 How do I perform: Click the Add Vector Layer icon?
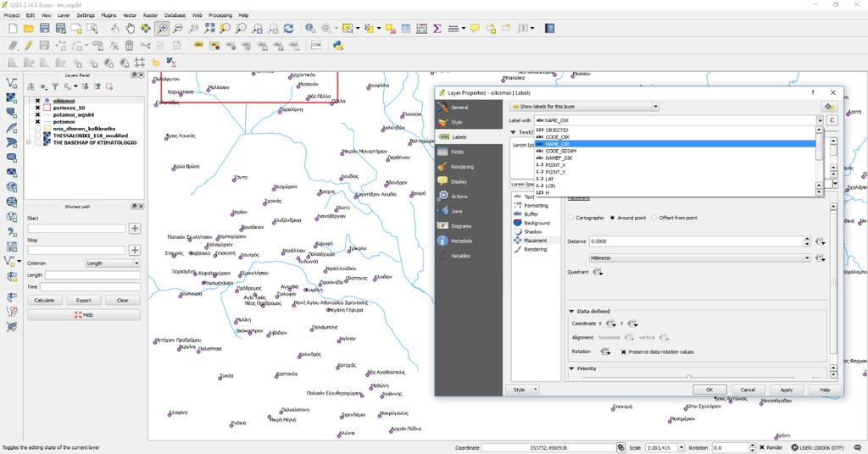(x=10, y=83)
